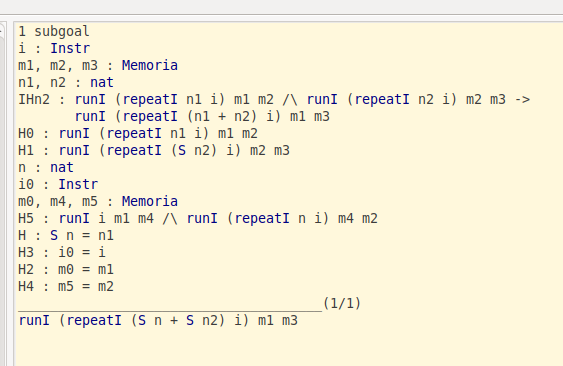
Task: Click '(S n2)' inside hypothesis H1
Action: pos(194,150)
